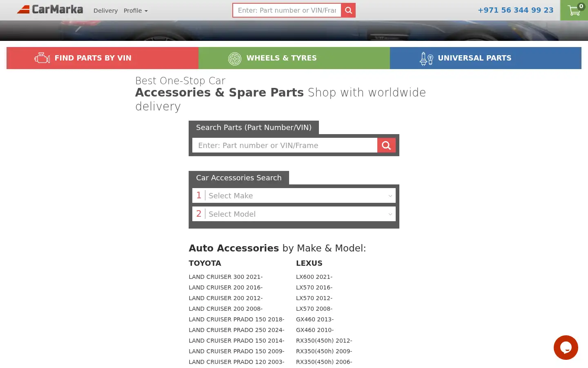
Task: Open the Profile dropdown menu
Action: click(x=136, y=11)
